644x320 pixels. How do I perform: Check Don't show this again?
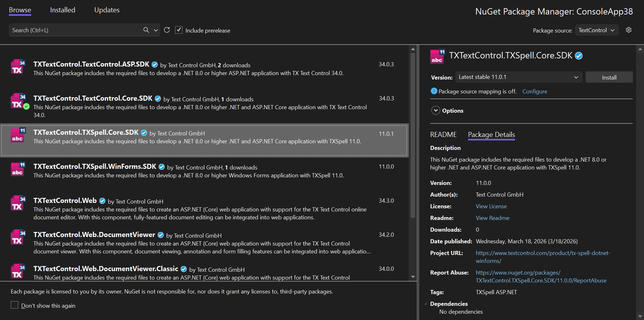(x=15, y=305)
